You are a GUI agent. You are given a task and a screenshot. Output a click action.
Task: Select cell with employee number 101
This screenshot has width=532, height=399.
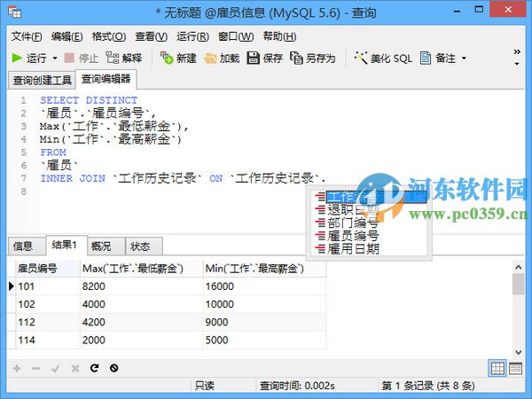point(48,286)
